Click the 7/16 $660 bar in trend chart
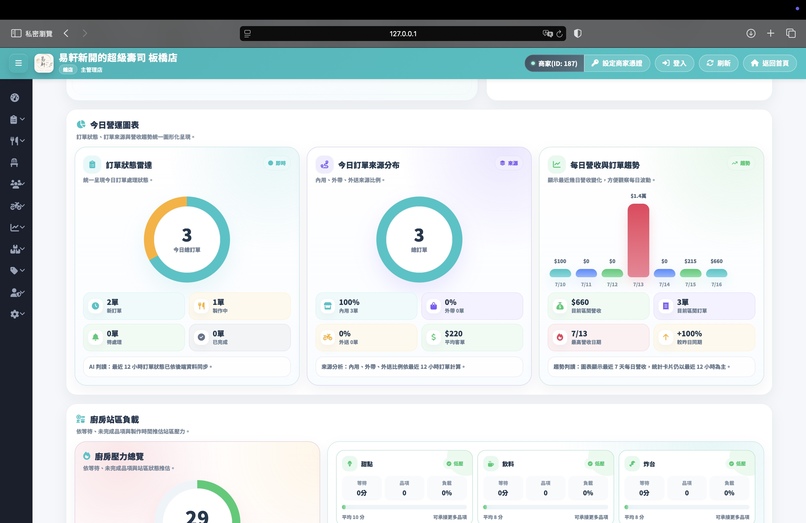Viewport: 806px width, 523px height. [717, 273]
